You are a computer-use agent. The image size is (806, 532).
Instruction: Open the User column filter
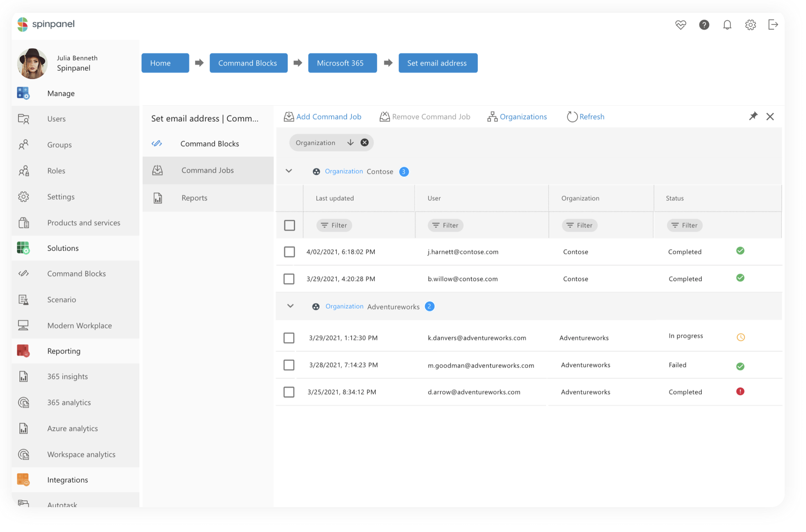[x=445, y=225]
